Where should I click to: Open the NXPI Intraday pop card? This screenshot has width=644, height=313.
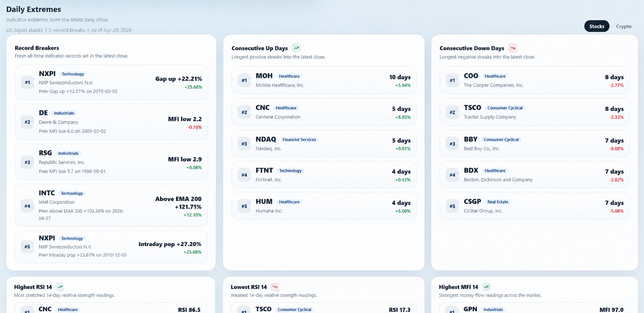click(x=111, y=247)
